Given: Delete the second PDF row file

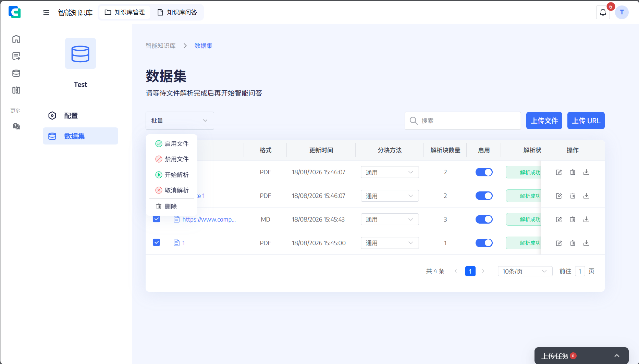Looking at the screenshot, I should click(x=573, y=196).
